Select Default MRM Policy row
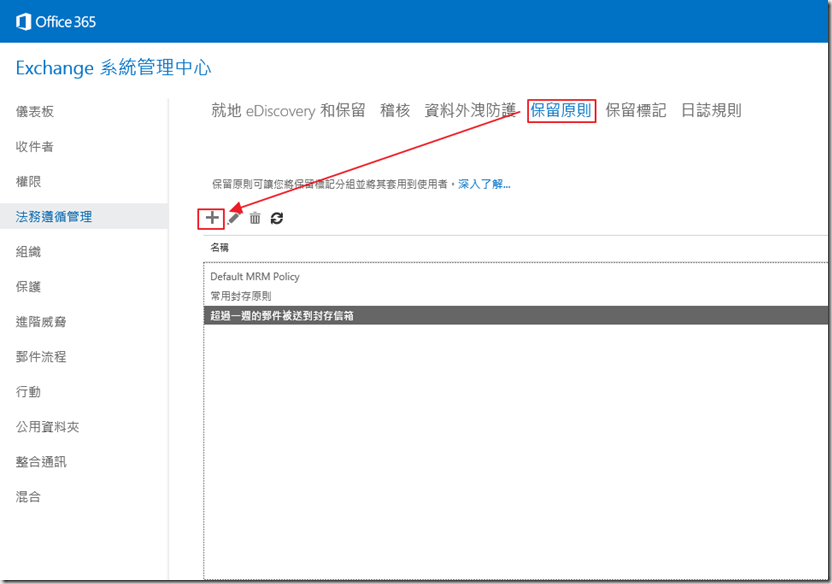This screenshot has width=832, height=584. point(255,276)
